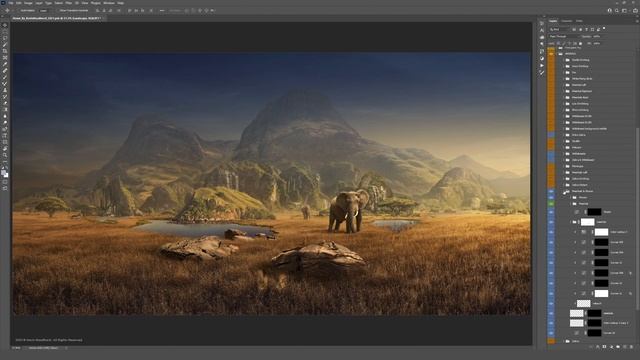Click the layers panel vertical scrollbar
This screenshot has width=640, height=360.
point(638,218)
